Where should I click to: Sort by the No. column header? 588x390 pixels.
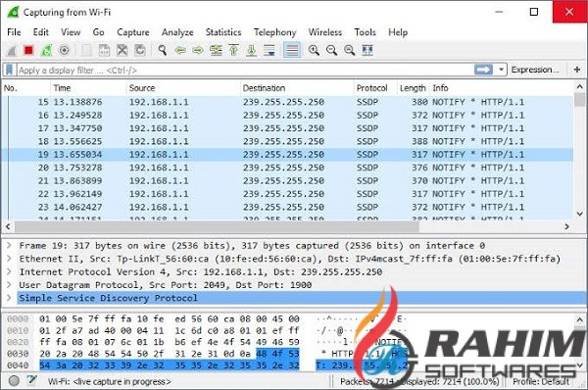(26, 88)
